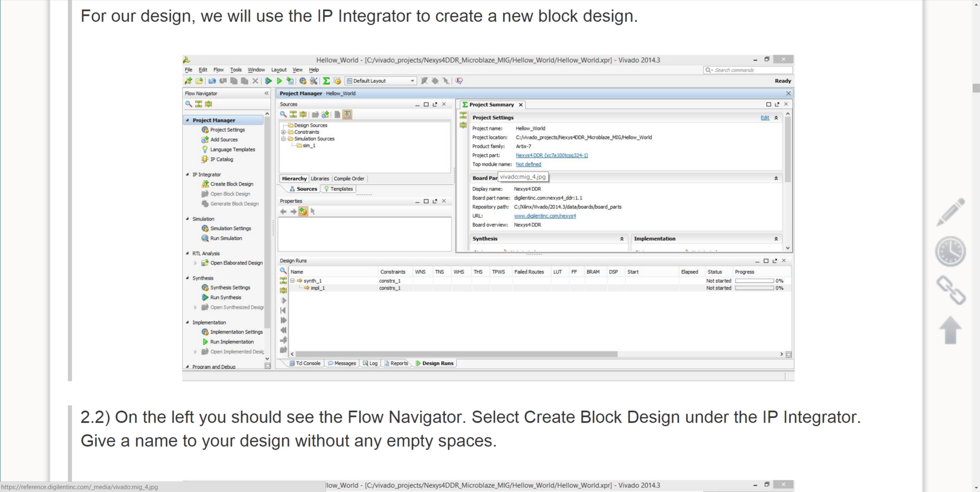Image resolution: width=980 pixels, height=492 pixels.
Task: Click the up-arrow back to top icon
Action: click(950, 330)
